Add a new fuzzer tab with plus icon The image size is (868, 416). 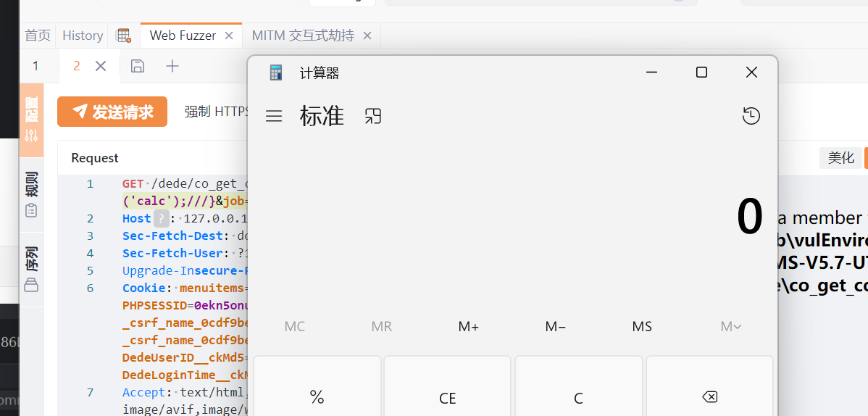tap(172, 66)
